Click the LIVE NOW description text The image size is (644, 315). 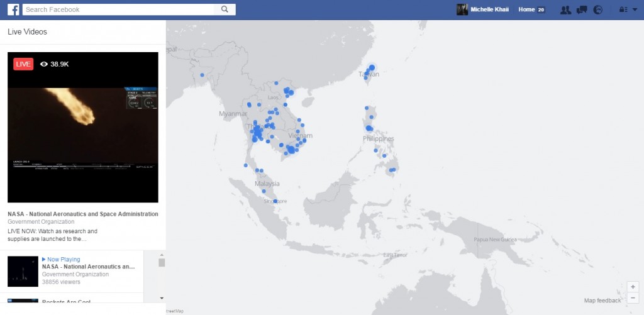click(53, 235)
